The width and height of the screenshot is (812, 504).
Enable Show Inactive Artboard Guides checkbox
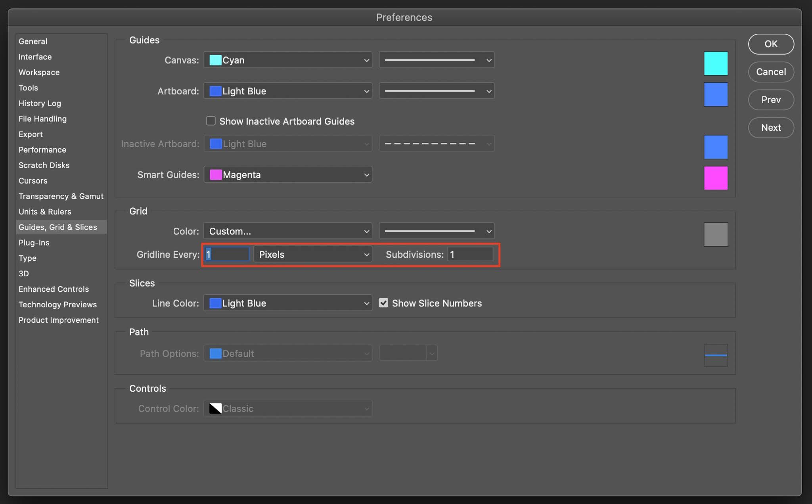click(x=211, y=121)
